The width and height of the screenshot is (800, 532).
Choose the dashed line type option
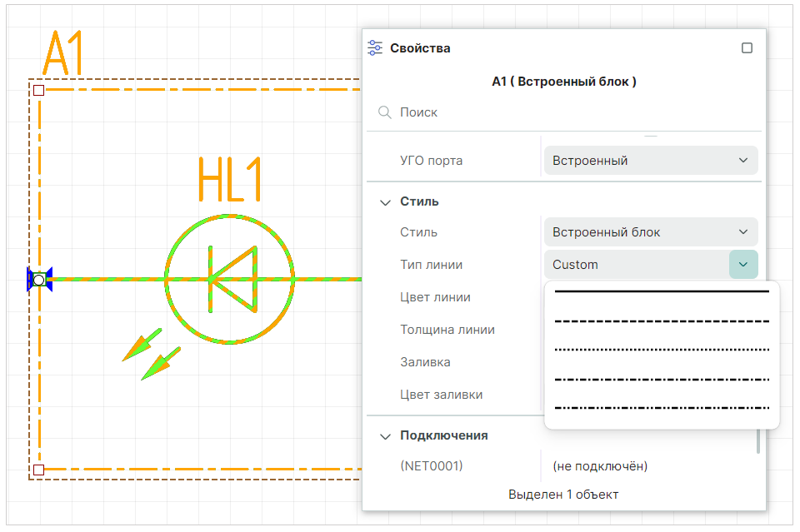tap(662, 321)
